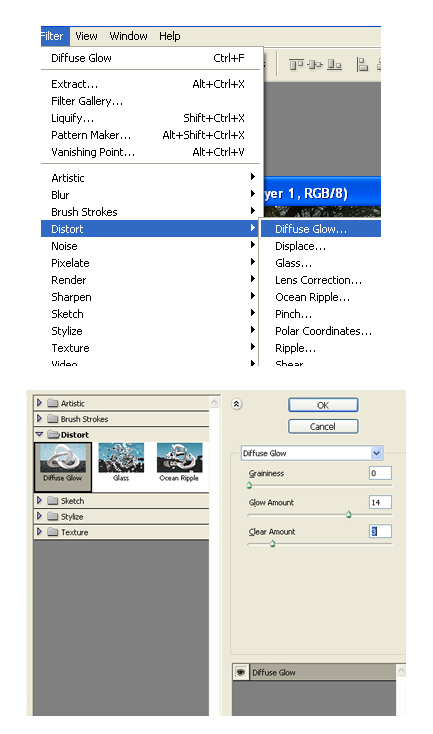Select the Diffuse Glow effect layer row
The image size is (433, 734).
314,672
